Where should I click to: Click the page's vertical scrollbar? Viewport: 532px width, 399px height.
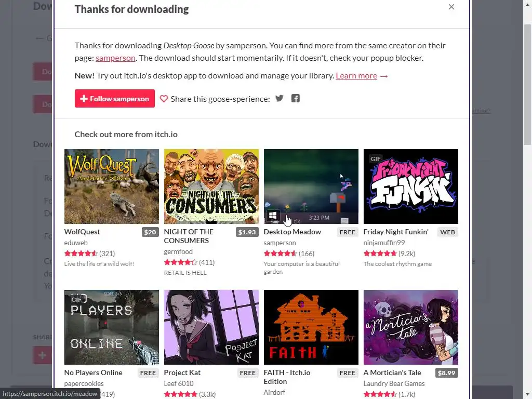pyautogui.click(x=527, y=85)
